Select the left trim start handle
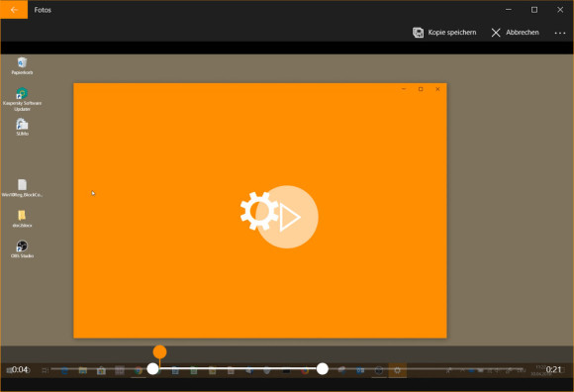 coord(152,368)
